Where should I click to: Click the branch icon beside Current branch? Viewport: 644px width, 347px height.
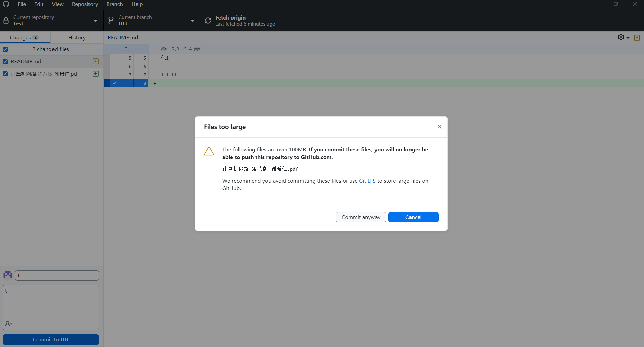(x=111, y=21)
